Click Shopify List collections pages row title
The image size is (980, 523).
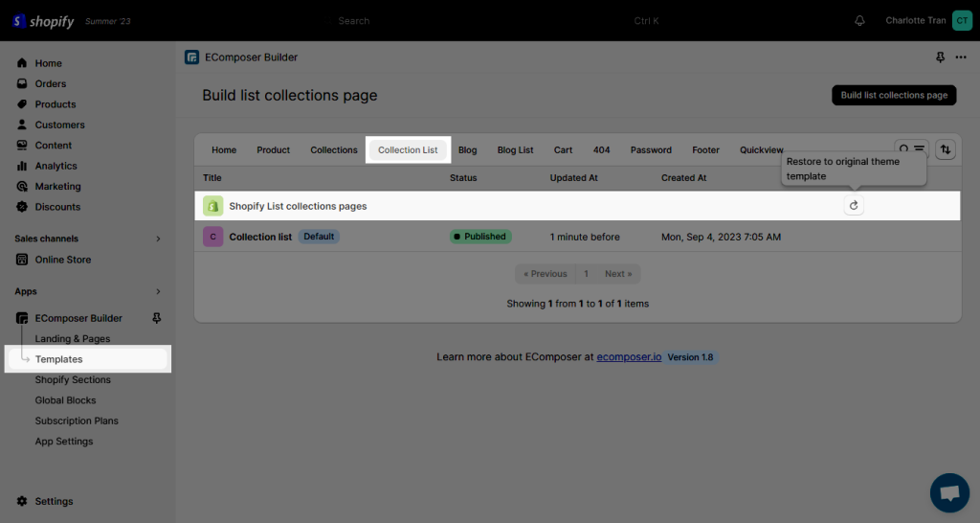click(x=298, y=206)
